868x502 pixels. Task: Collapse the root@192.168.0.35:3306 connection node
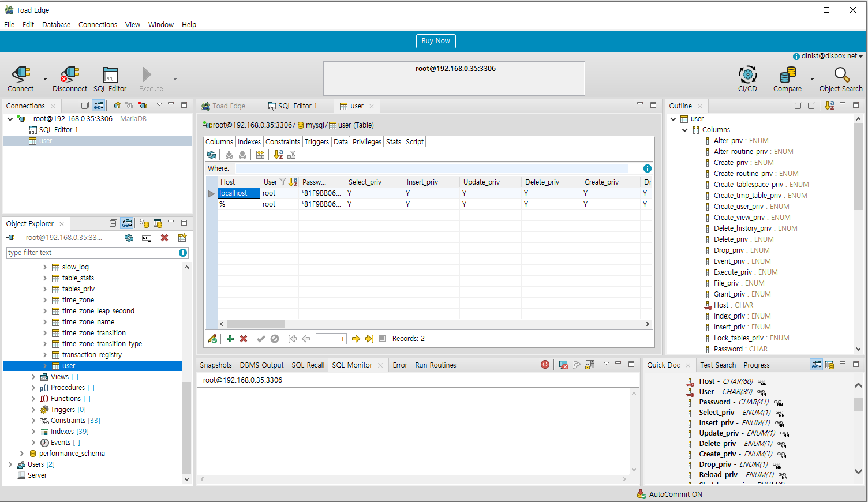click(10, 119)
